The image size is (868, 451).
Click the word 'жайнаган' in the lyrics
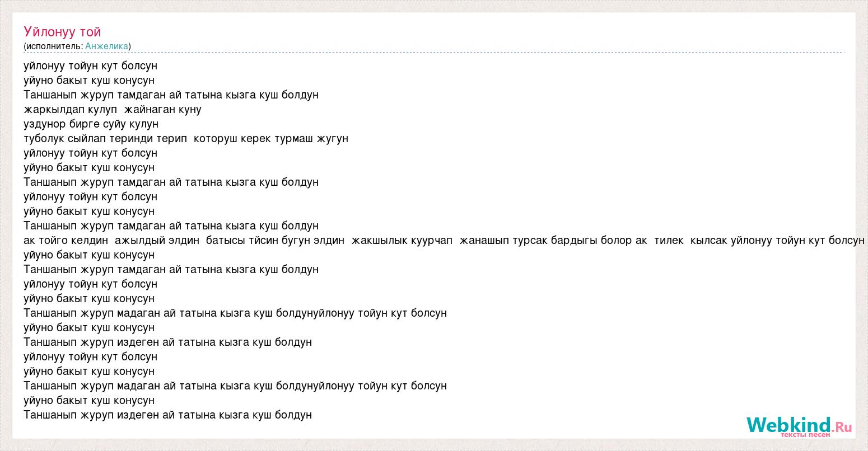pos(150,109)
